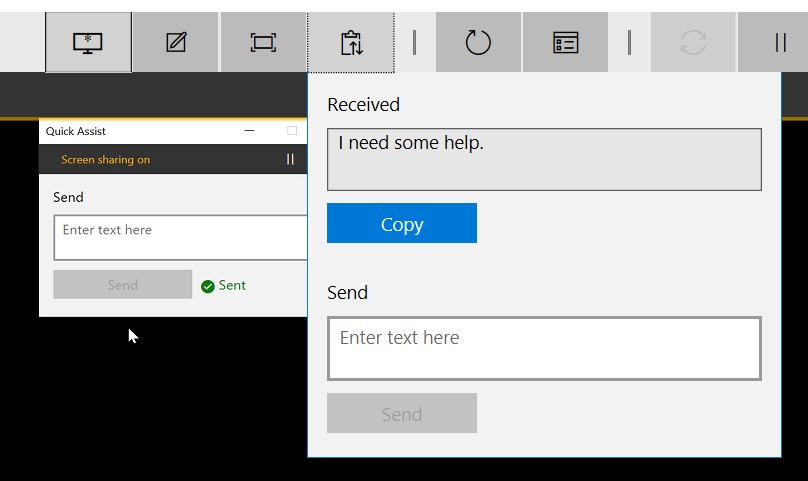Click the green 'Sent' confirmation label
The height and width of the screenshot is (481, 808).
point(232,285)
